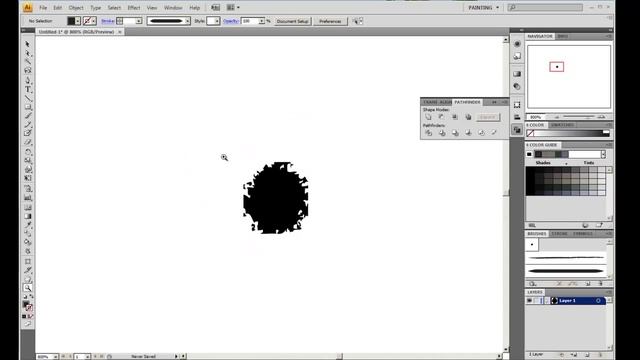Click the Layer 1 target circle
640x360 pixels.
pos(598,301)
